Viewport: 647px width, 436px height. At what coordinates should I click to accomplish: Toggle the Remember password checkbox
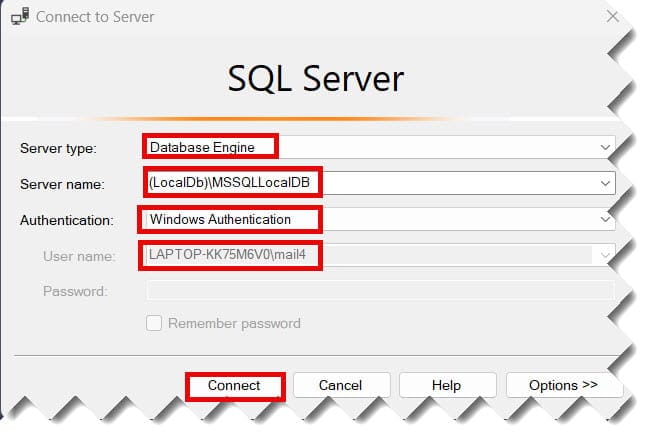(154, 323)
